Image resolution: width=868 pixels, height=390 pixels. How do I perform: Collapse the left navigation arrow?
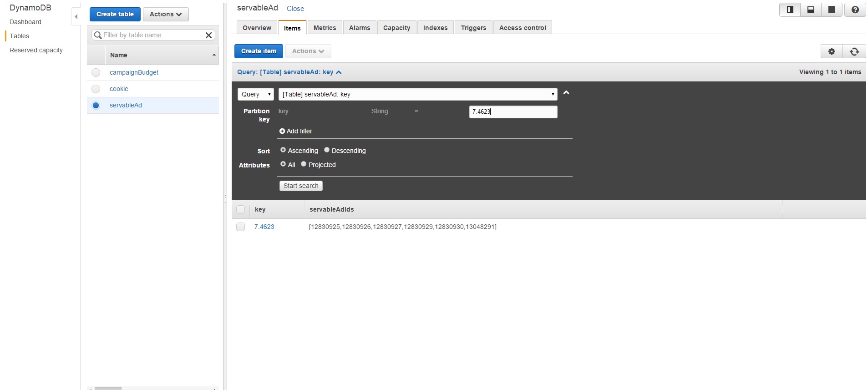[x=76, y=16]
